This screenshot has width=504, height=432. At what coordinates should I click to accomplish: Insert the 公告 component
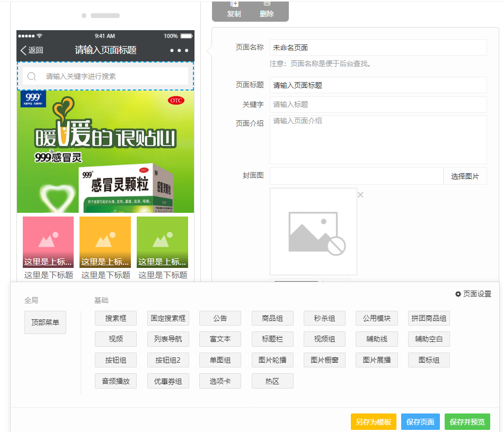coord(220,318)
